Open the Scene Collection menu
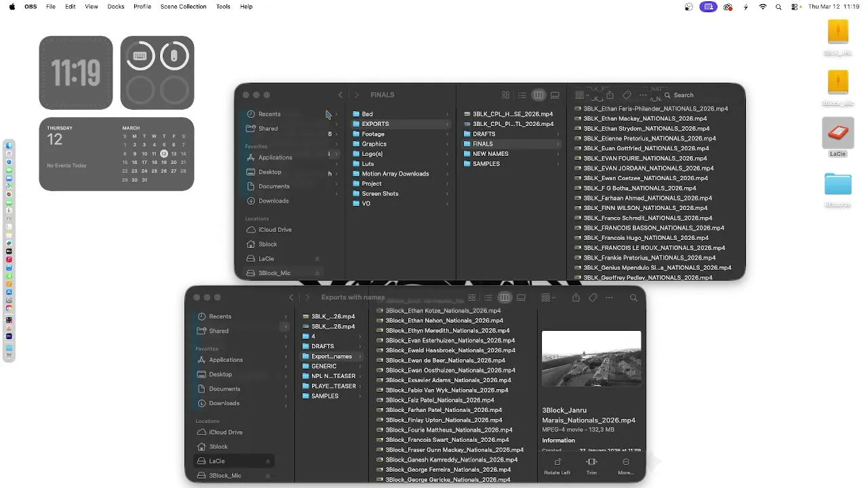Image resolution: width=868 pixels, height=488 pixels. coord(183,7)
